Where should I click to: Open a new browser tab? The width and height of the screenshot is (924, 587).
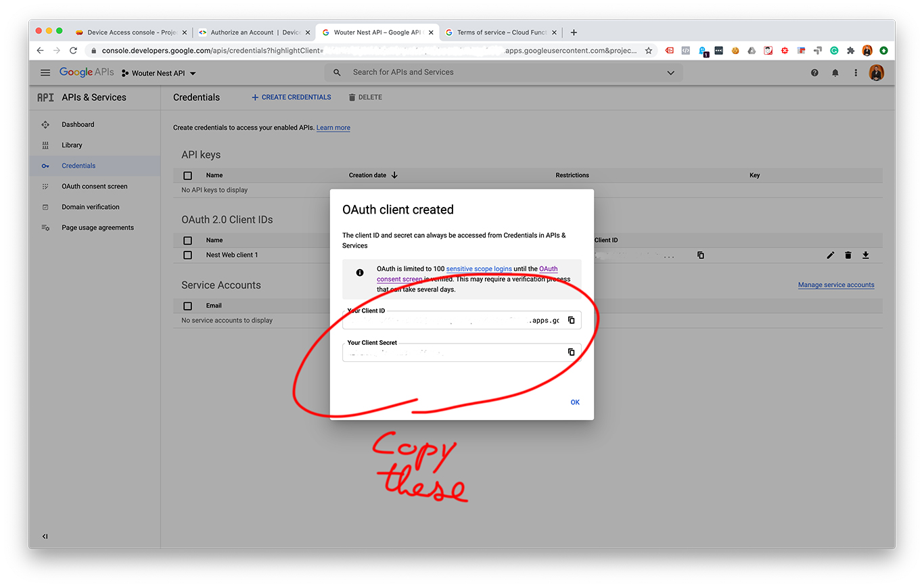click(574, 32)
